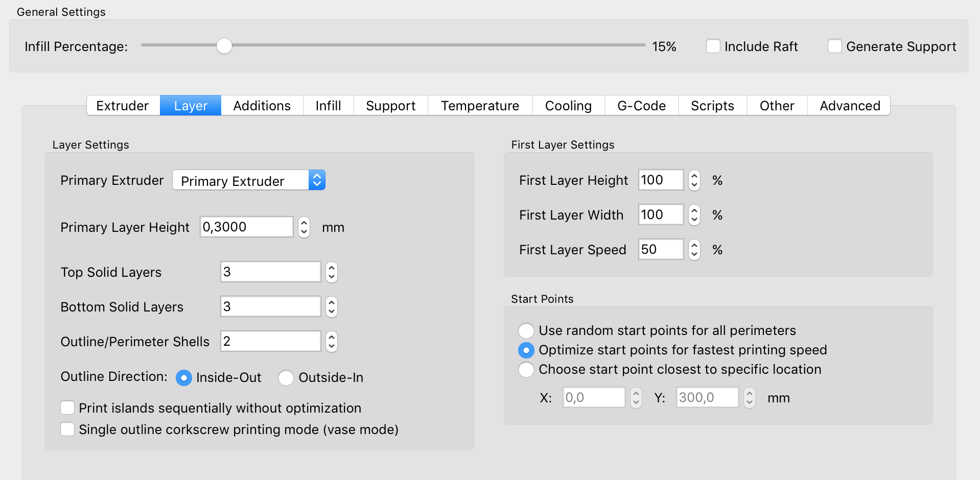Enable vase mode corkscrew printing checkbox
The height and width of the screenshot is (480, 980).
[x=67, y=429]
